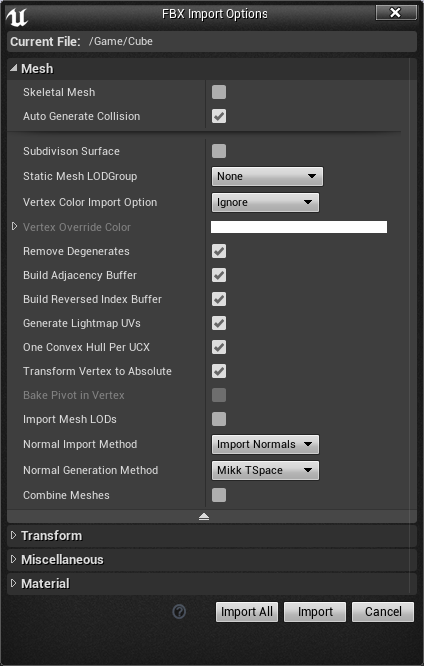The width and height of the screenshot is (424, 666).
Task: Click the Cancel button
Action: pyautogui.click(x=383, y=612)
